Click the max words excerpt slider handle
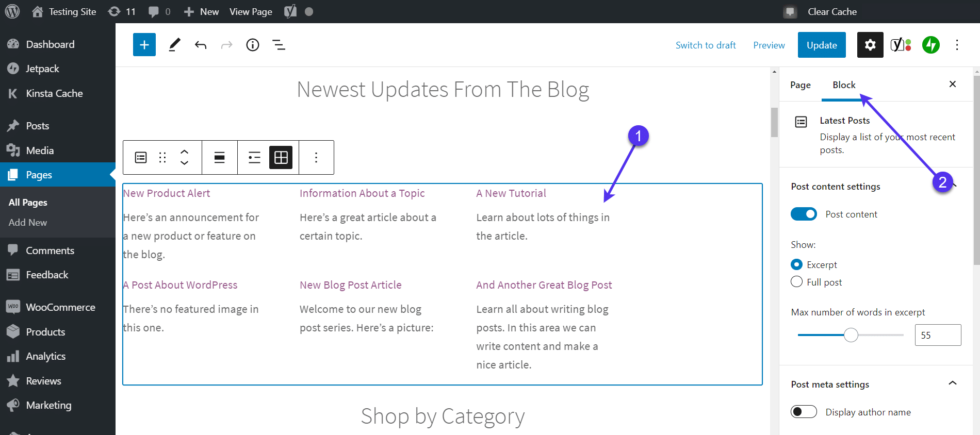 (851, 335)
